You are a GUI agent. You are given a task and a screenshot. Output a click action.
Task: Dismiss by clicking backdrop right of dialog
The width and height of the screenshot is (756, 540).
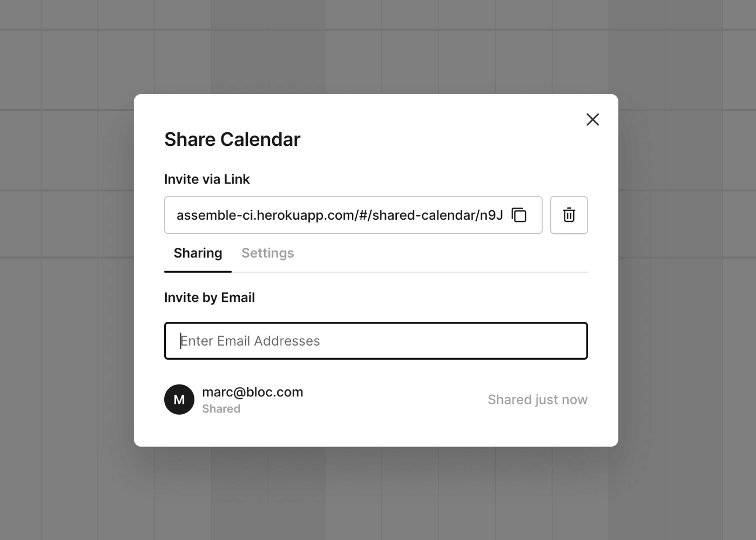(x=686, y=270)
